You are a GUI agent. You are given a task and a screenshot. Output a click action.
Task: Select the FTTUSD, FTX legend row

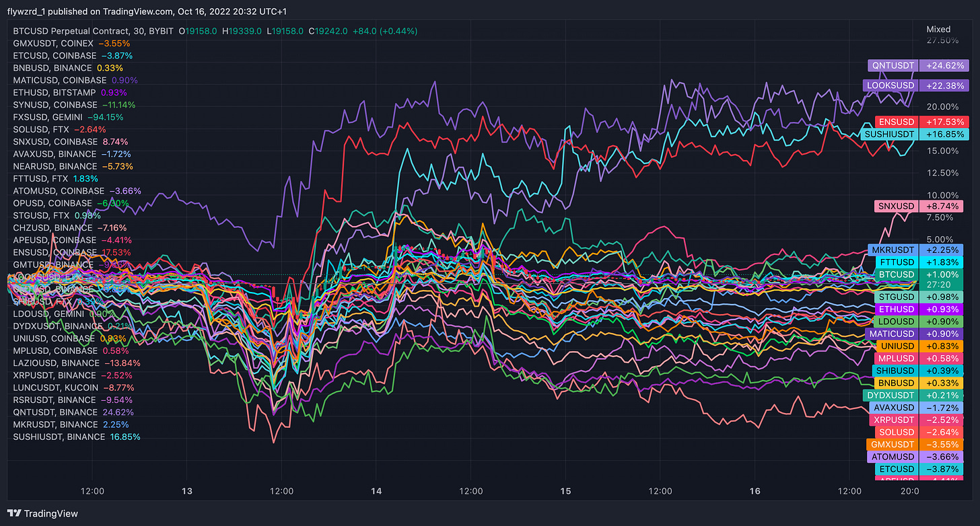55,179
